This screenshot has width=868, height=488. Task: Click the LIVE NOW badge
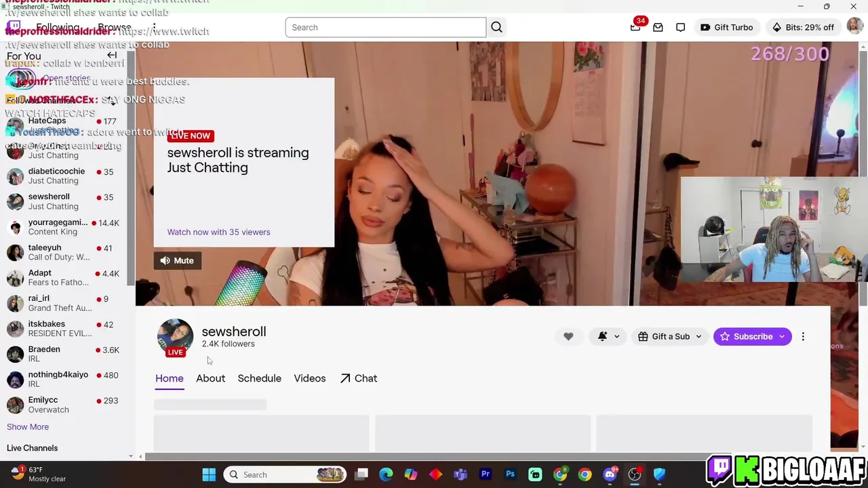point(191,136)
